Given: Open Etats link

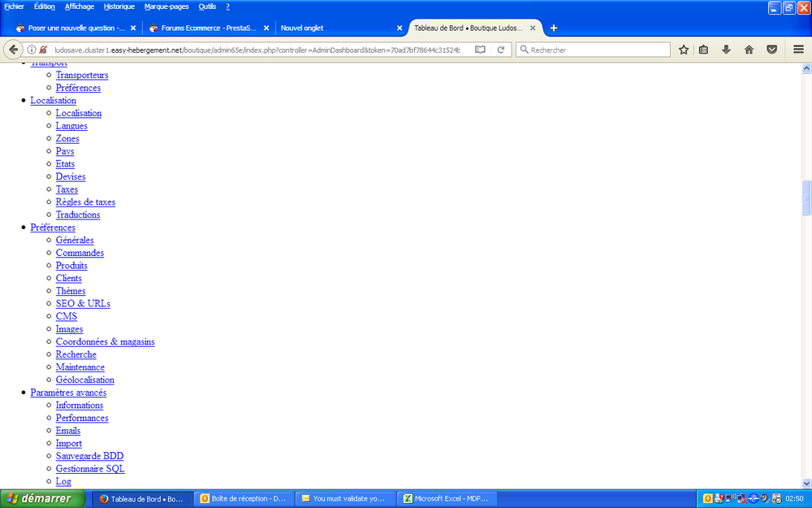Looking at the screenshot, I should (65, 164).
